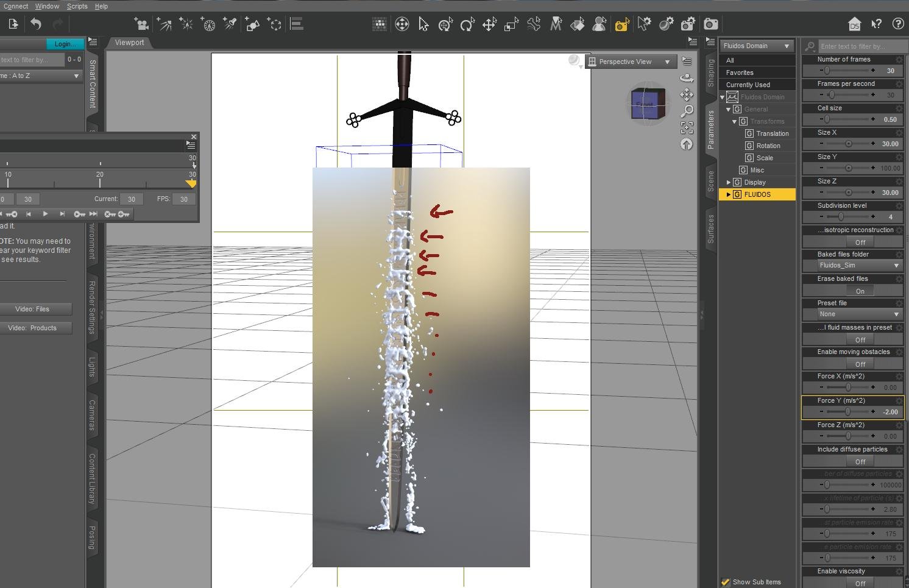Click the Parameters filter magnifier icon
This screenshot has height=588, width=909.
pyautogui.click(x=810, y=46)
